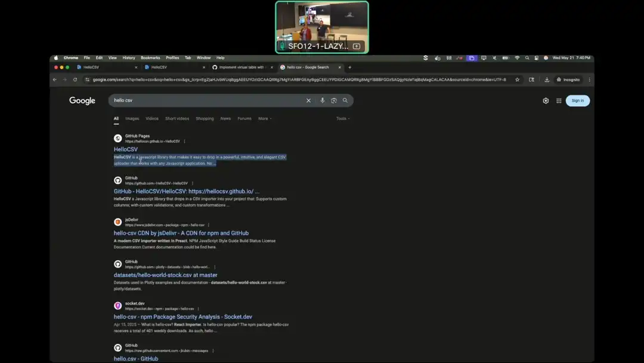Open the Bookmarks menu

150,58
